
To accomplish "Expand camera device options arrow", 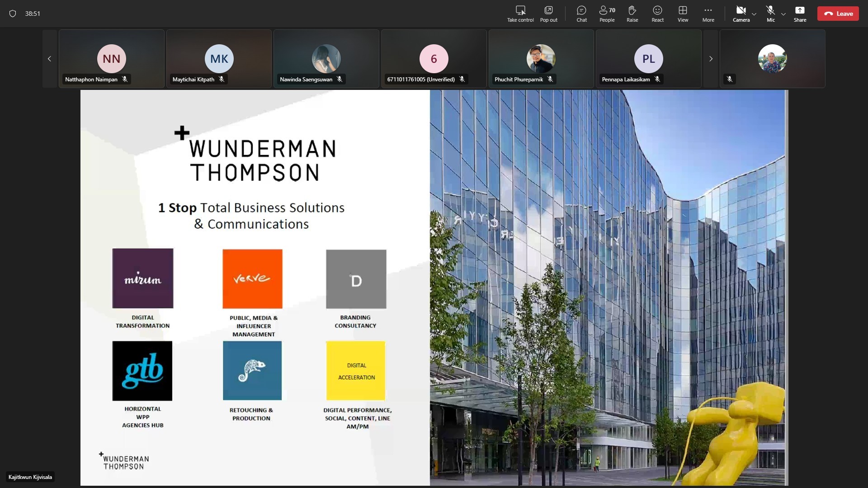I will tap(754, 14).
